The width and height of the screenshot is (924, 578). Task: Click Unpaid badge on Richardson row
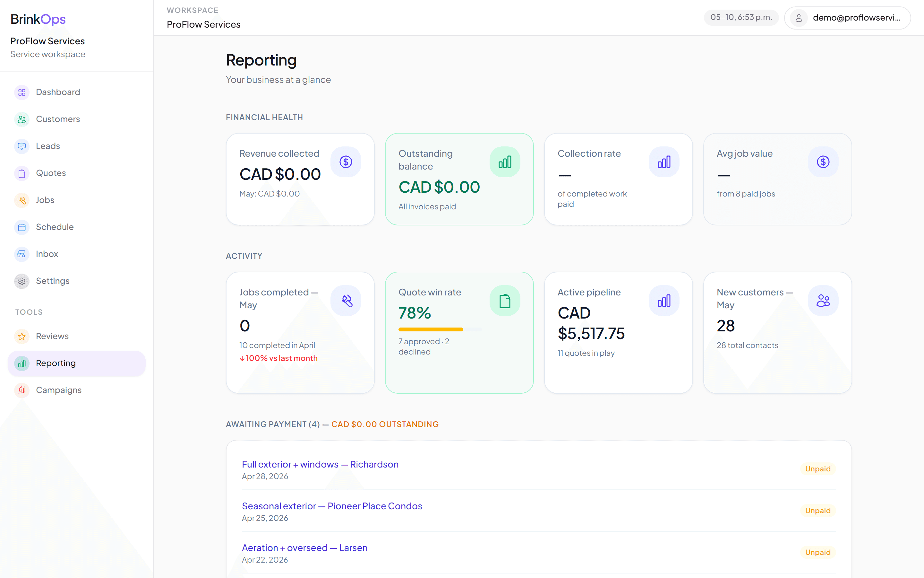(817, 469)
